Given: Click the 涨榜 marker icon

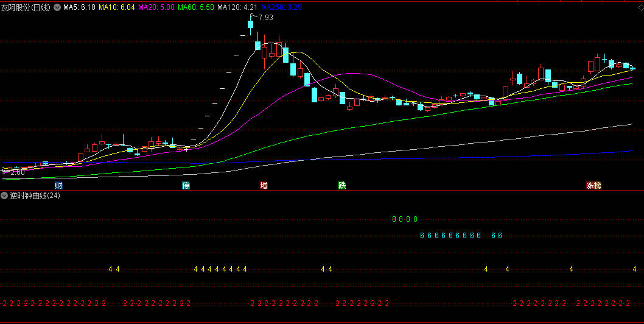Looking at the screenshot, I should (593, 185).
